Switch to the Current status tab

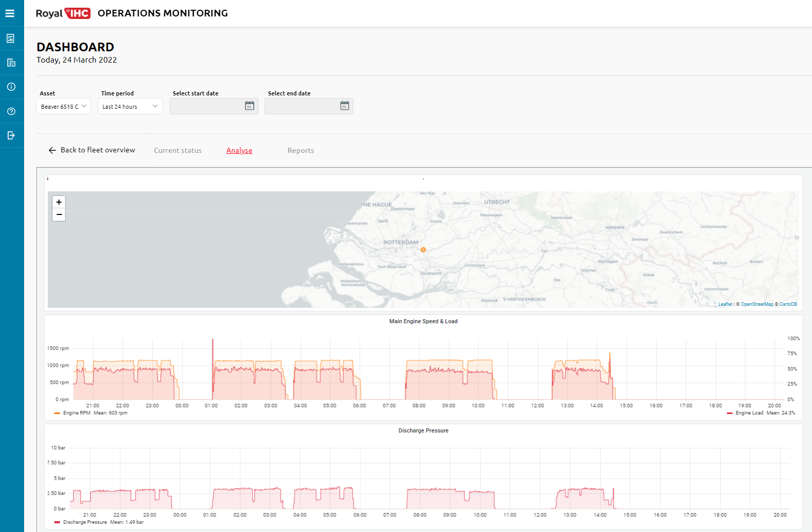click(178, 150)
